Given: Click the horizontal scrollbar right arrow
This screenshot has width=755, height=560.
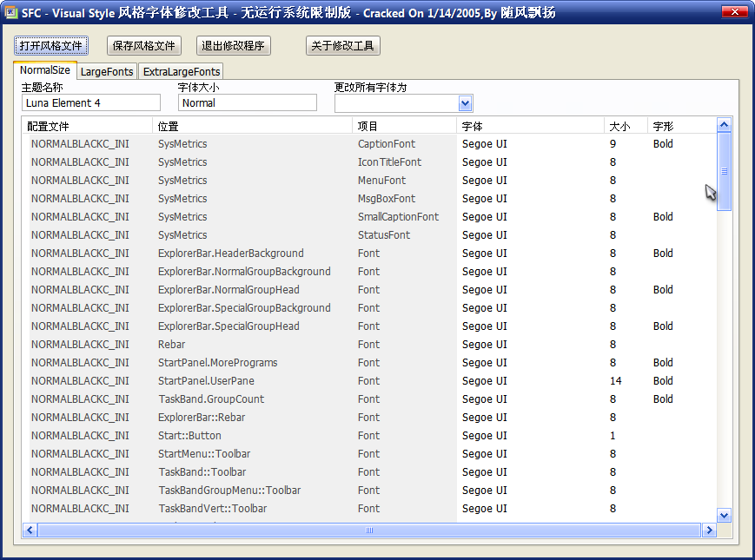Looking at the screenshot, I should click(709, 530).
